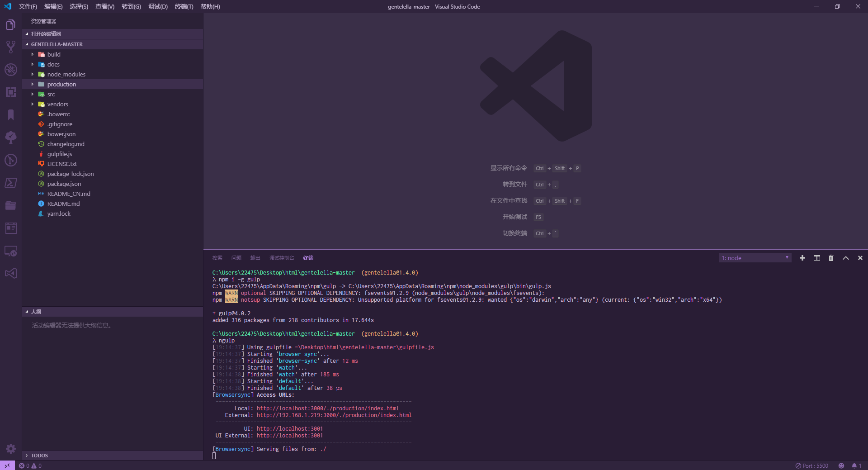This screenshot has height=470, width=868.
Task: Open the 帮助(H) menu
Action: coord(210,6)
